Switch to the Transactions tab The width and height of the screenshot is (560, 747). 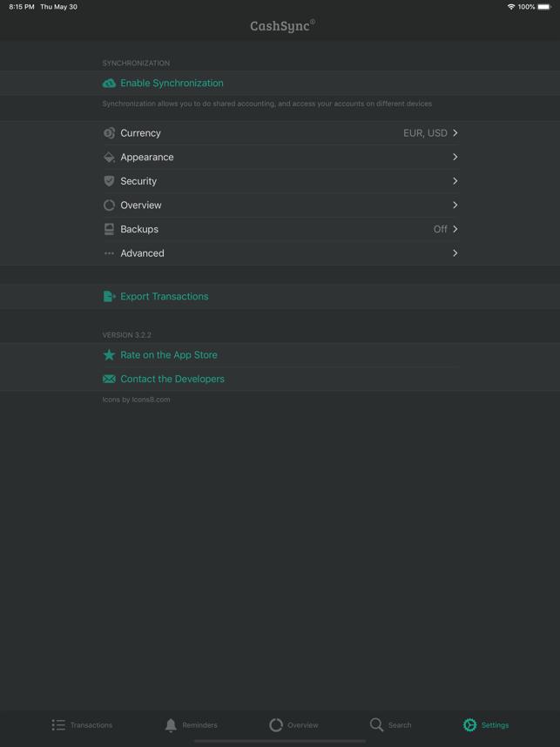pos(82,725)
